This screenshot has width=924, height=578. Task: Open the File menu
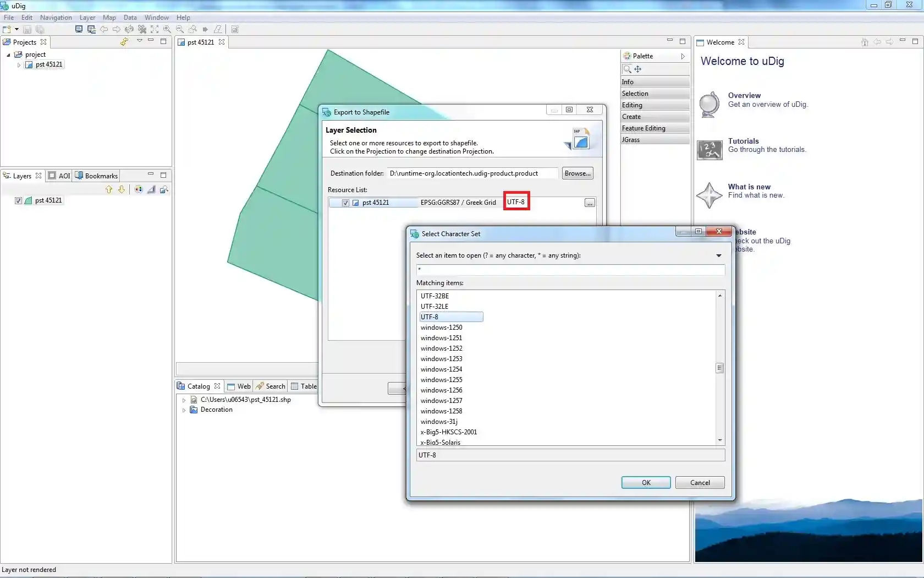click(x=9, y=18)
